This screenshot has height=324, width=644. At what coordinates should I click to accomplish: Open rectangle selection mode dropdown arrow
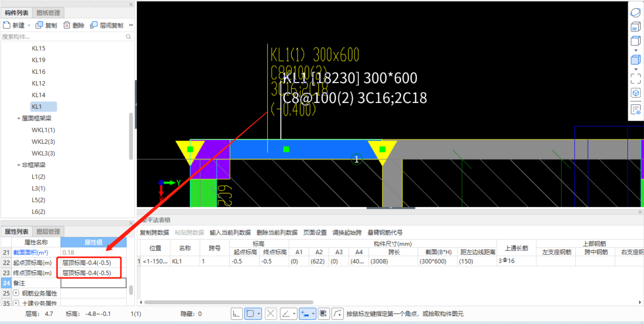click(259, 314)
